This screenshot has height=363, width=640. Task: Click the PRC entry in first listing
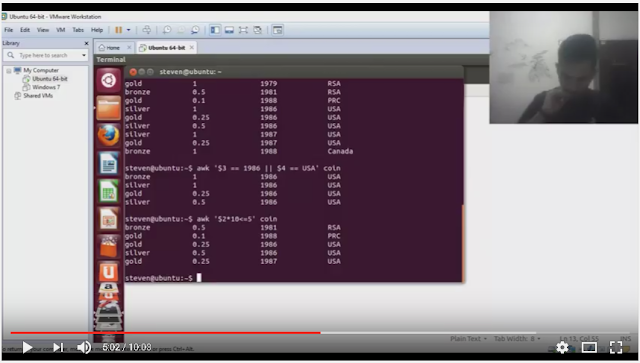point(333,100)
